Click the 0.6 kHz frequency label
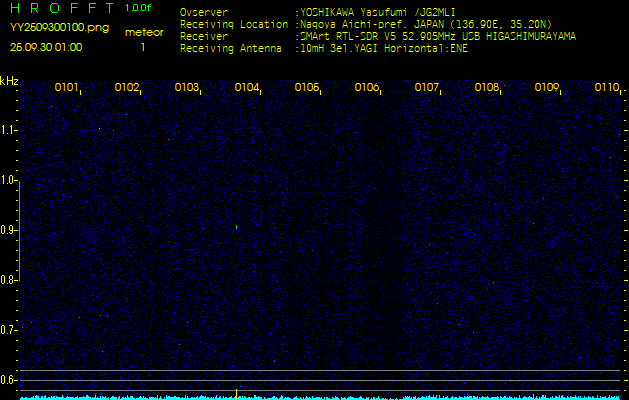The height and width of the screenshot is (400, 629). click(x=7, y=380)
